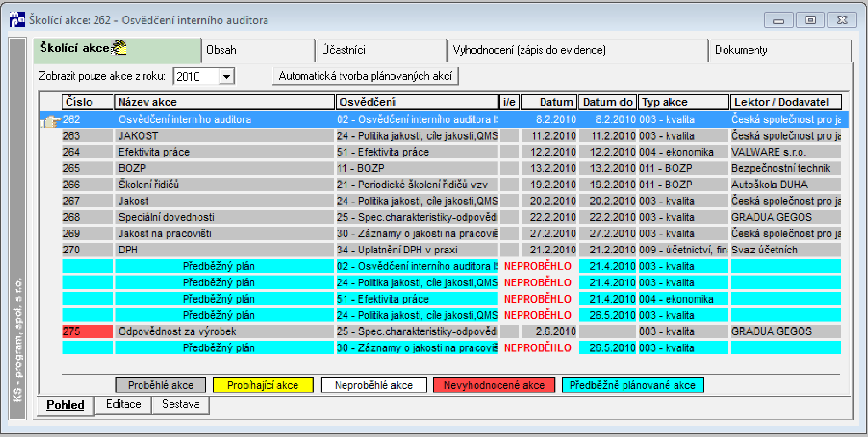Click the i/e column header
This screenshot has height=437, width=868.
pyautogui.click(x=509, y=102)
